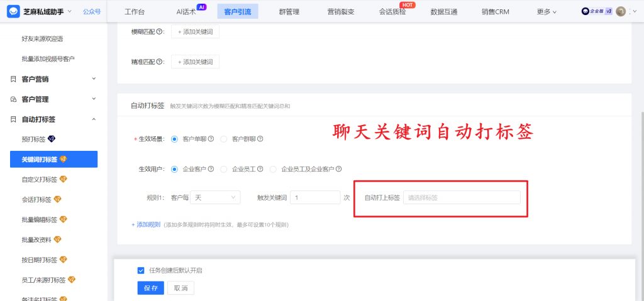644x301 pixels.
Task: Click help icon next to 模糊匹配
Action: (159, 31)
